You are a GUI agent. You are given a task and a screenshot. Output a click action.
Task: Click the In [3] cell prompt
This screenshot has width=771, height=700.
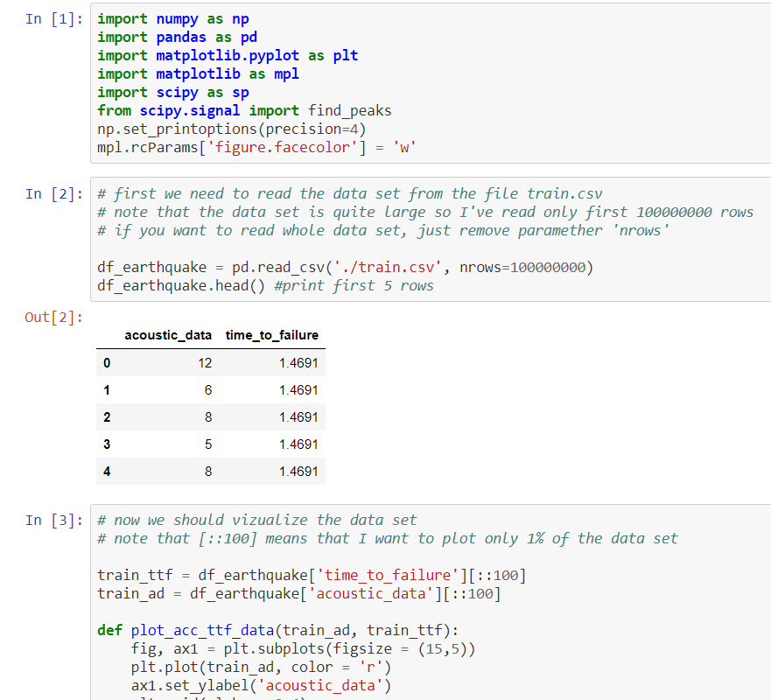click(55, 521)
